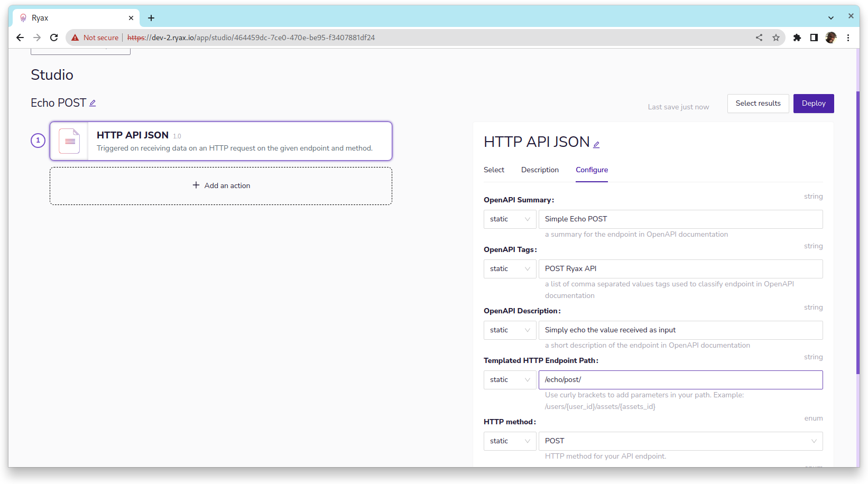Open the browser extensions puzzle icon

click(797, 38)
